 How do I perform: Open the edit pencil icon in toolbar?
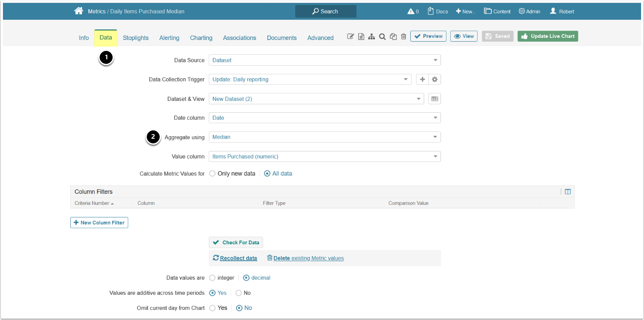tap(351, 37)
